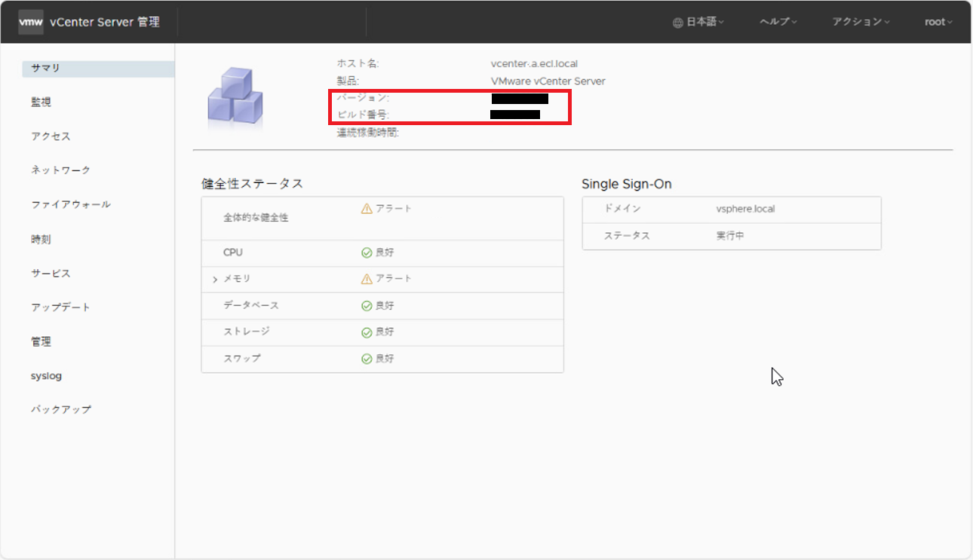The height and width of the screenshot is (560, 973).
Task: Open the syslog configuration page
Action: point(46,376)
